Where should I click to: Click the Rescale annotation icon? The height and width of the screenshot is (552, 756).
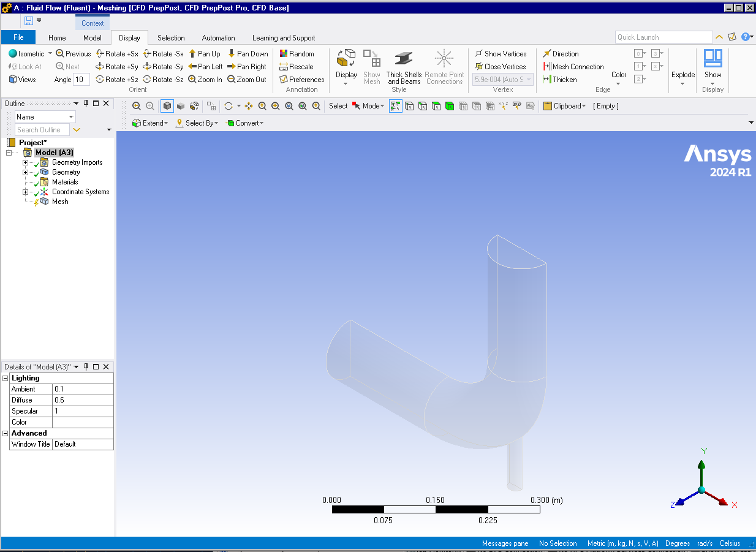284,67
